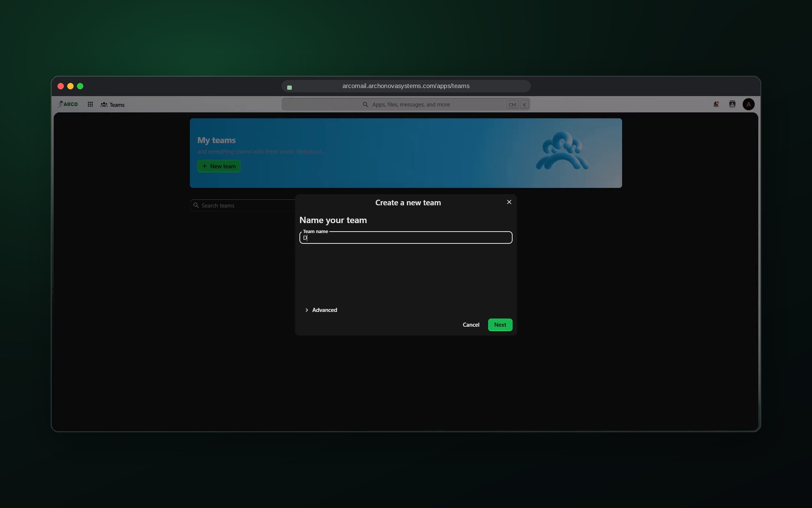Screen dimensions: 812x508
Task: Click into the Team name input field
Action: [x=406, y=237]
